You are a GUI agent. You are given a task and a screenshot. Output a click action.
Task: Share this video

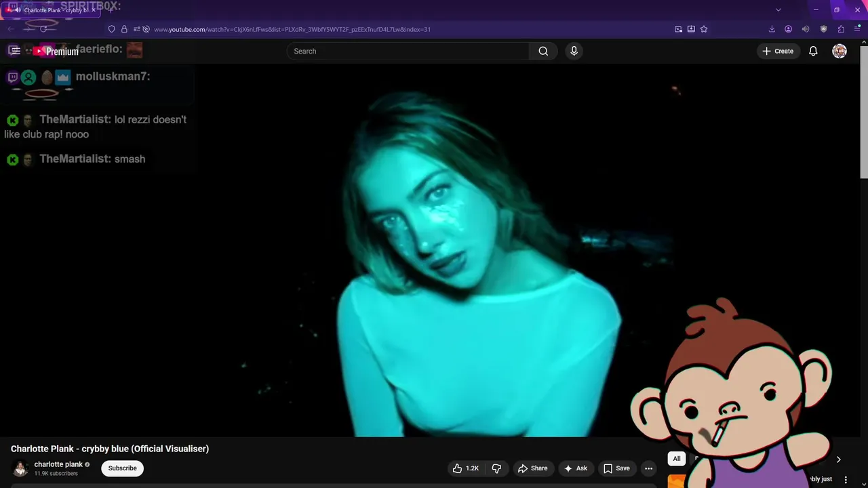[x=532, y=468]
